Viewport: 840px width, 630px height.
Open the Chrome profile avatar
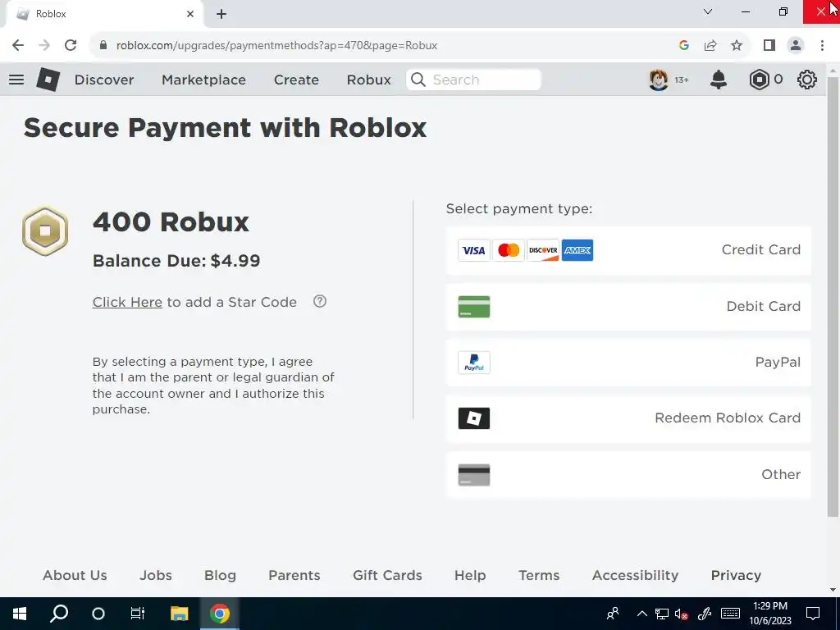[x=796, y=46]
